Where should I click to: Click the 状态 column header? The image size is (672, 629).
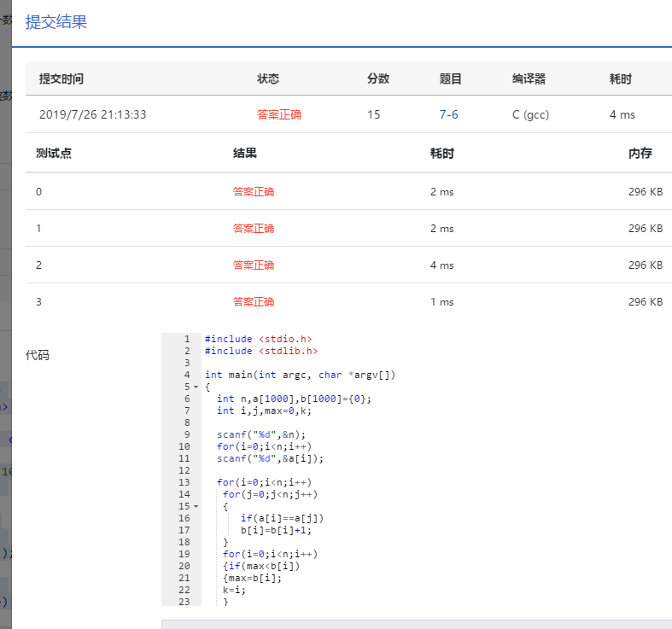point(268,79)
